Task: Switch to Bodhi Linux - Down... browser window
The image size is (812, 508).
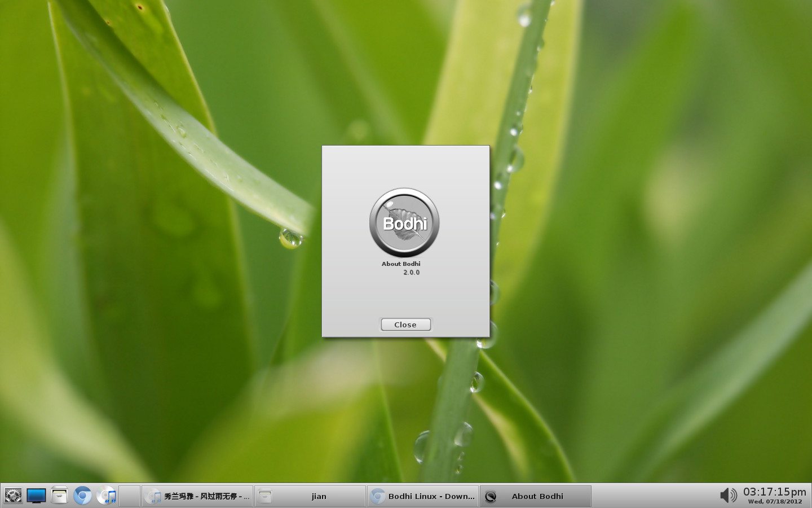Action: click(423, 496)
